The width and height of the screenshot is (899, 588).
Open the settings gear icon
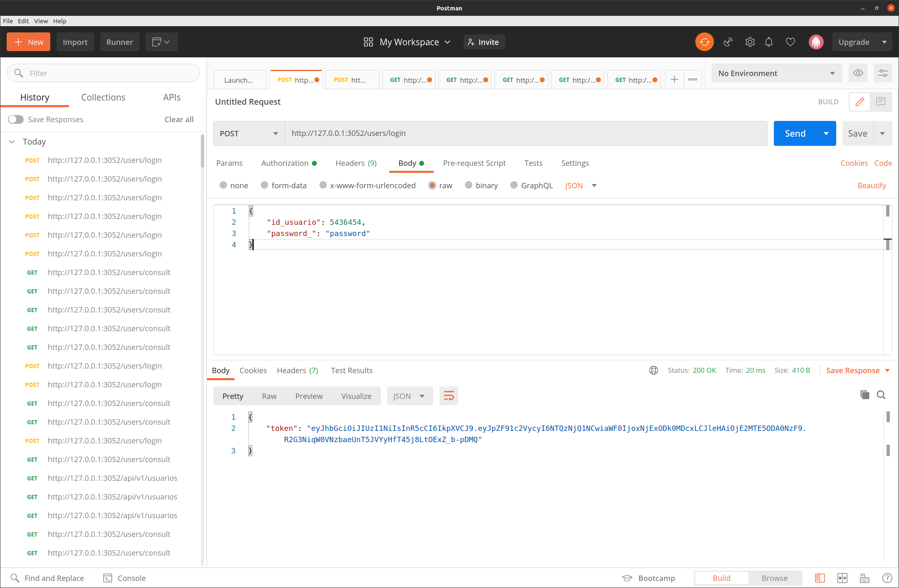pos(750,42)
